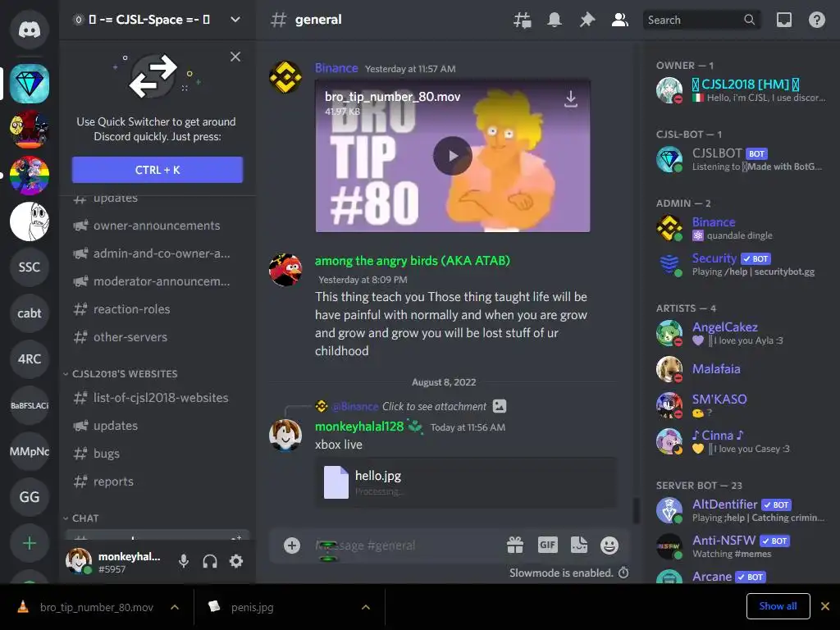Click the Search input field

(x=702, y=20)
